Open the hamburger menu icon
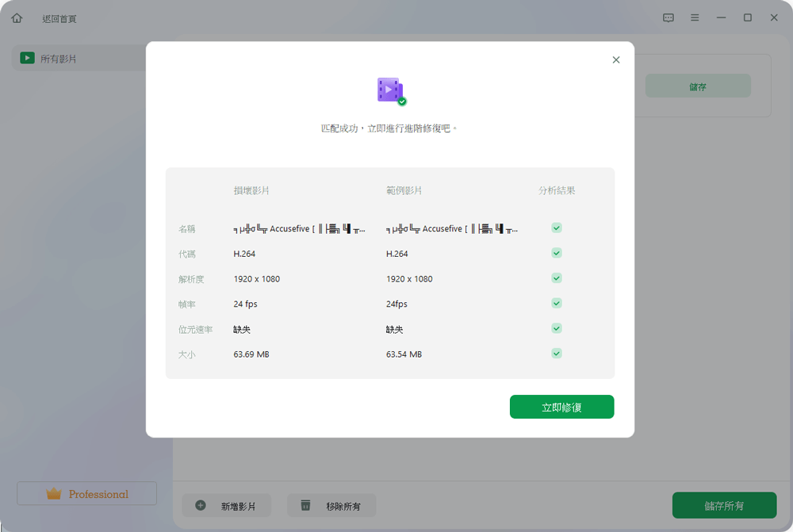The width and height of the screenshot is (793, 532). 695,17
